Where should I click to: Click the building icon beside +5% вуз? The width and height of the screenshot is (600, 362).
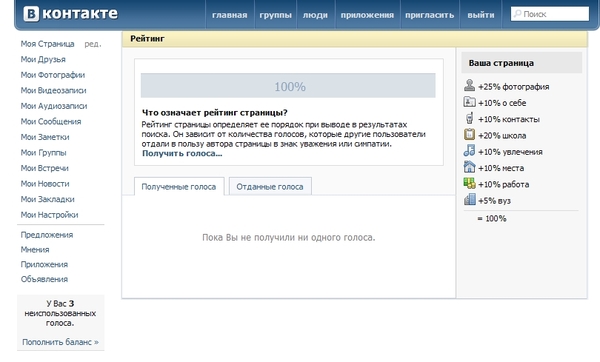click(470, 199)
